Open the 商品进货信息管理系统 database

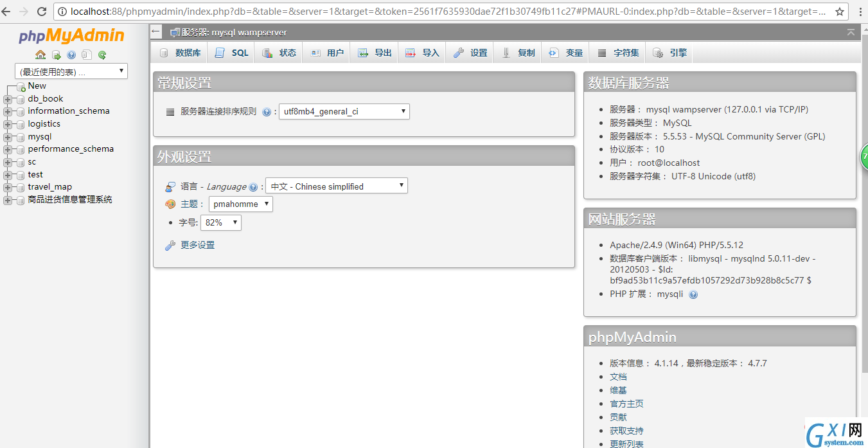coord(70,200)
